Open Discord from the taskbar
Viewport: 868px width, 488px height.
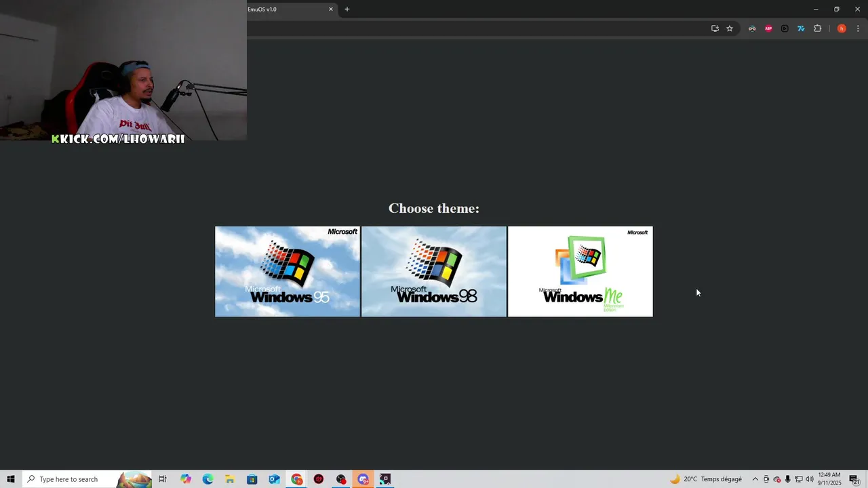[x=363, y=479]
